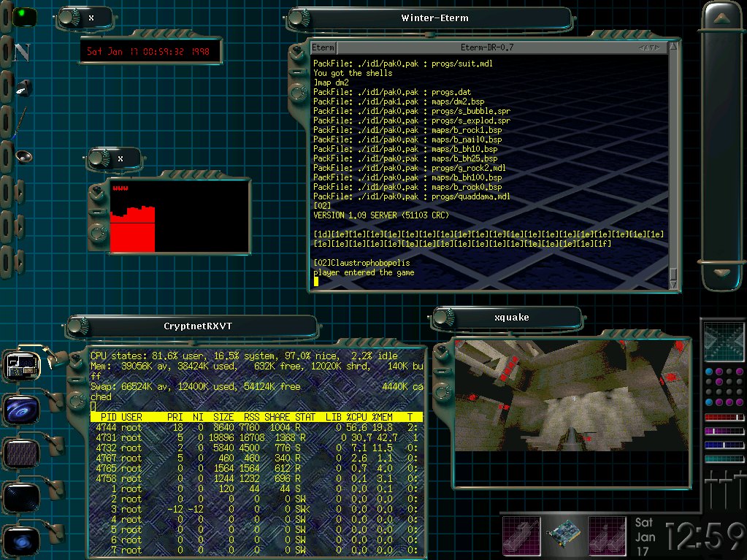Click the %MEM column header in top
Screen dimensions: 747x560
pyautogui.click(x=383, y=417)
